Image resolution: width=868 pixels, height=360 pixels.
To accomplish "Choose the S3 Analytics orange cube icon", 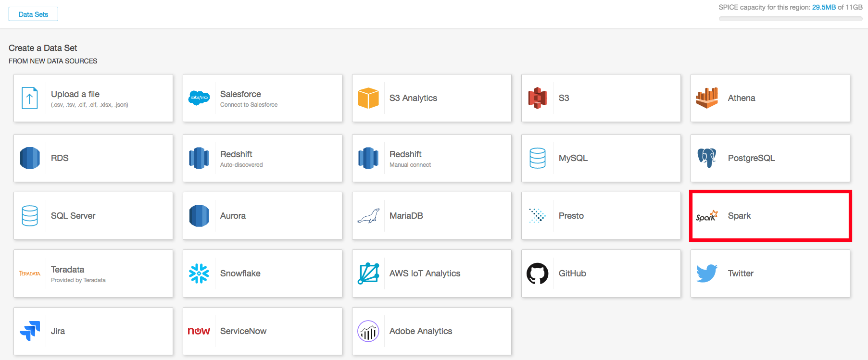I will pos(368,98).
